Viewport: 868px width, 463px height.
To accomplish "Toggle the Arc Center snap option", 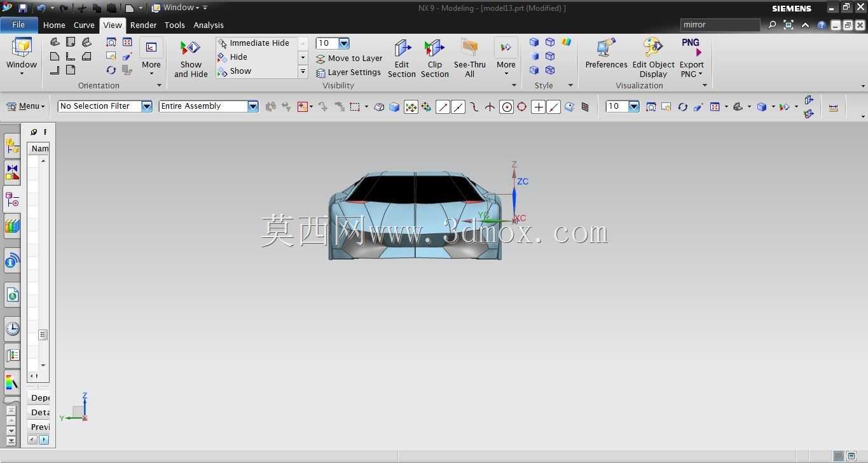I will click(x=506, y=107).
